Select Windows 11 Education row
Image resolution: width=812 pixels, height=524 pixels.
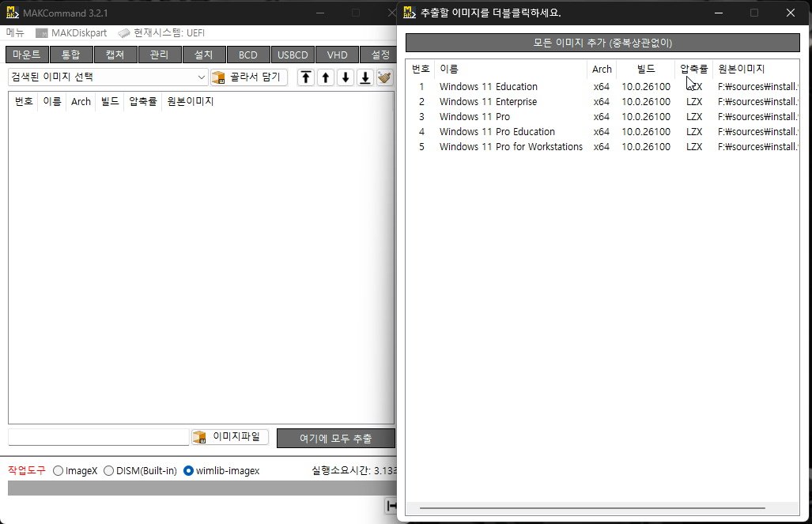click(602, 86)
